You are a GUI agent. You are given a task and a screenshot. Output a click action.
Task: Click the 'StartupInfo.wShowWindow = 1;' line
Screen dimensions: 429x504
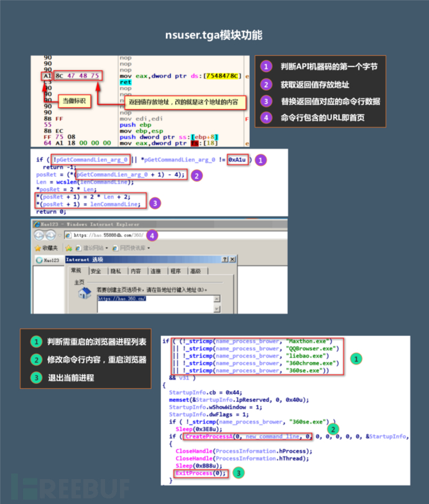pyautogui.click(x=216, y=408)
